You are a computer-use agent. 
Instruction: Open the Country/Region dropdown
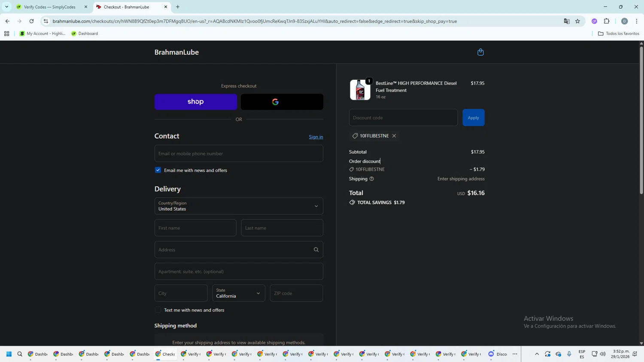pyautogui.click(x=239, y=206)
